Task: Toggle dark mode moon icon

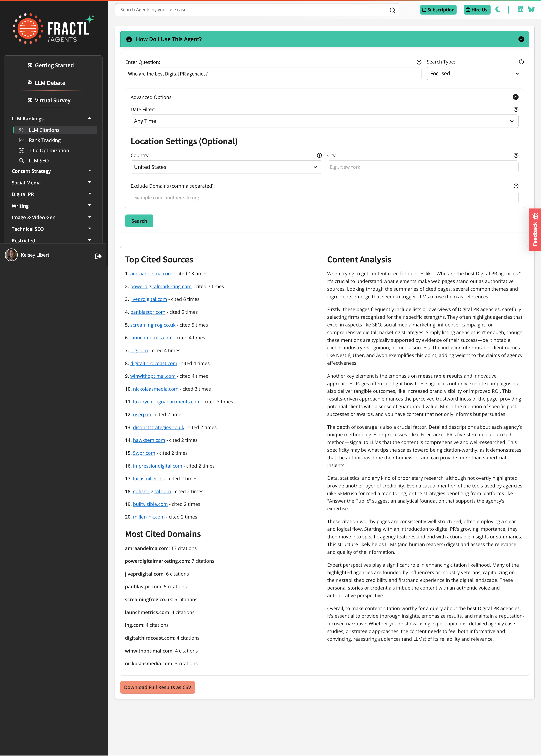Action: [498, 9]
